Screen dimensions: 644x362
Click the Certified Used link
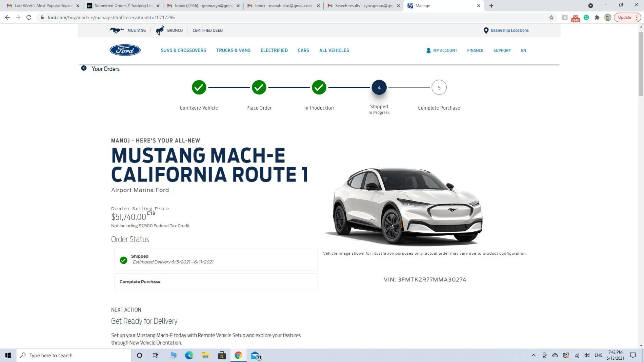click(x=207, y=30)
